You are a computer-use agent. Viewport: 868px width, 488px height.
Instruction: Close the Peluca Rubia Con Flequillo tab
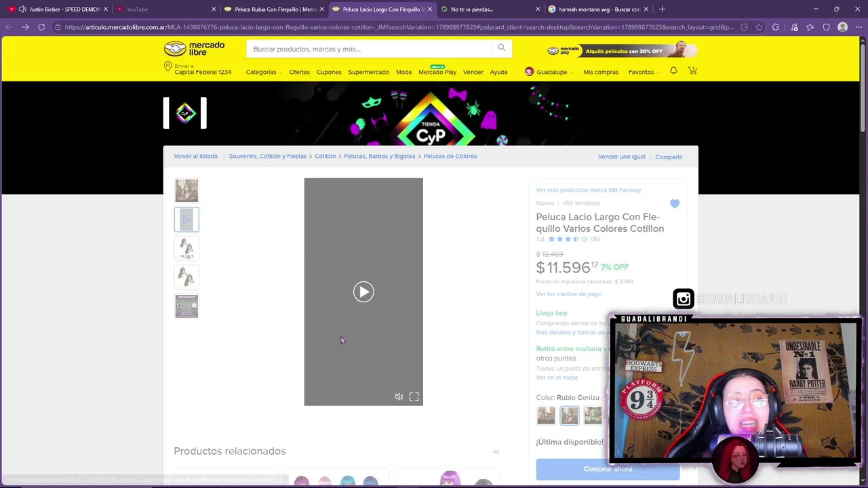(321, 9)
